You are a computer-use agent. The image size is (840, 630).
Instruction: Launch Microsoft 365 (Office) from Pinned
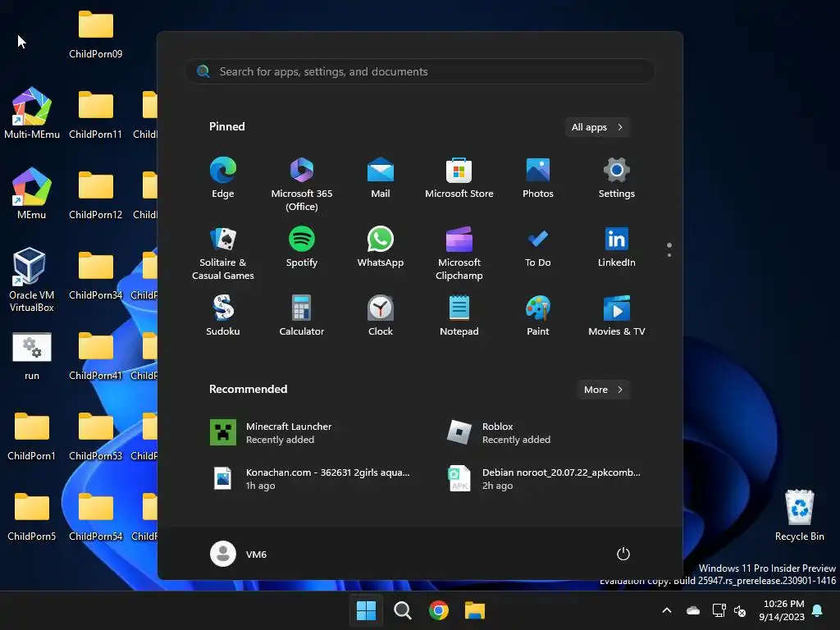click(x=302, y=184)
